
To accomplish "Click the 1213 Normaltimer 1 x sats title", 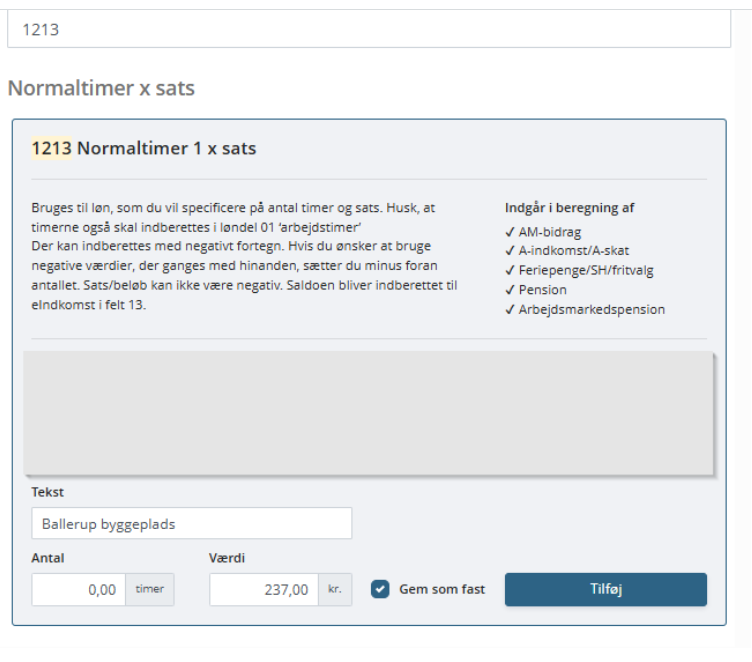I will point(144,149).
